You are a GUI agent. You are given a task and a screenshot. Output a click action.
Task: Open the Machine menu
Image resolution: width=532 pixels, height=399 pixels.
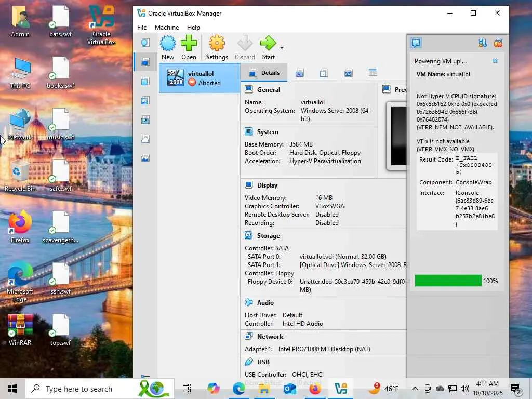167,28
